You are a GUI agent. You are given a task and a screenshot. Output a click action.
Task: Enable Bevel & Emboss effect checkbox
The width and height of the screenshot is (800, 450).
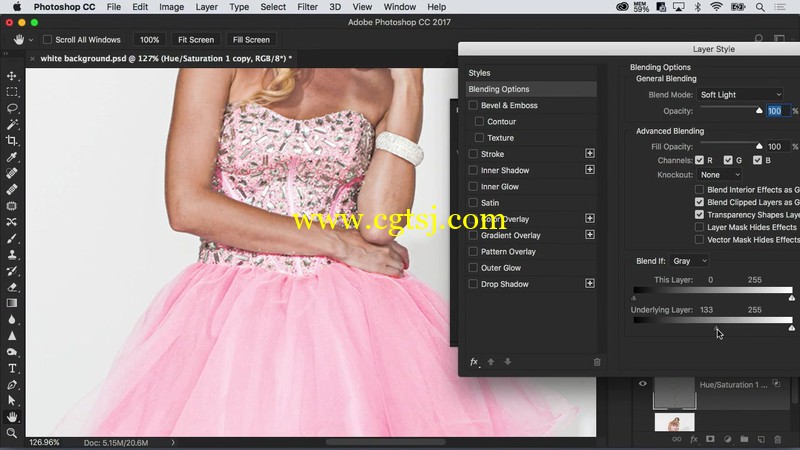coord(473,105)
